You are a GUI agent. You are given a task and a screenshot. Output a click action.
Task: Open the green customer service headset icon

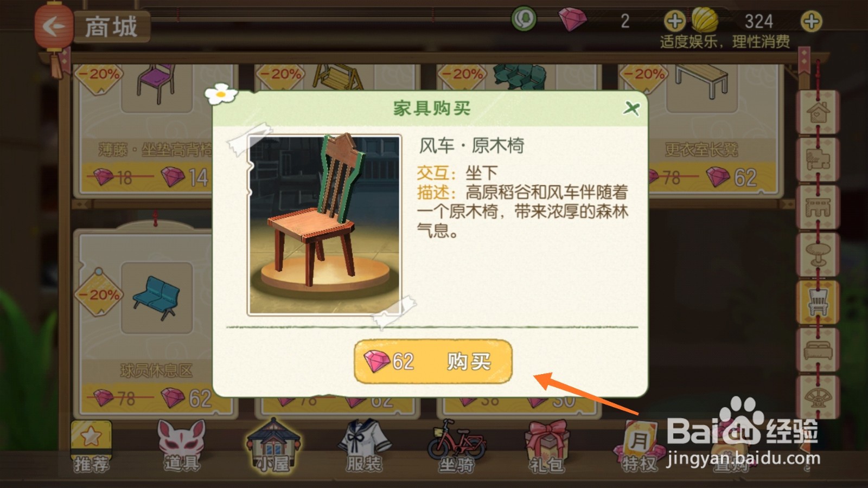click(x=524, y=20)
